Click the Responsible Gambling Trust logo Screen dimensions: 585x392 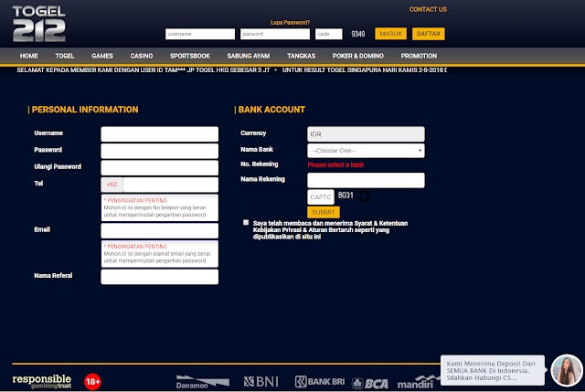[x=42, y=381]
